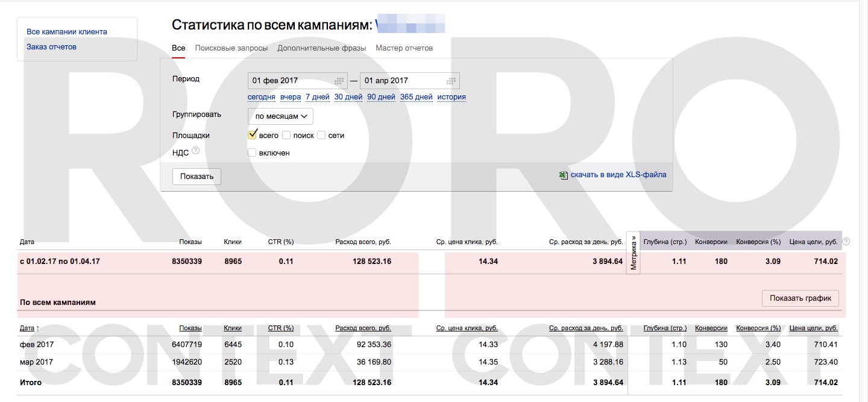Click the По всем кампаниям heading

pos(58,302)
